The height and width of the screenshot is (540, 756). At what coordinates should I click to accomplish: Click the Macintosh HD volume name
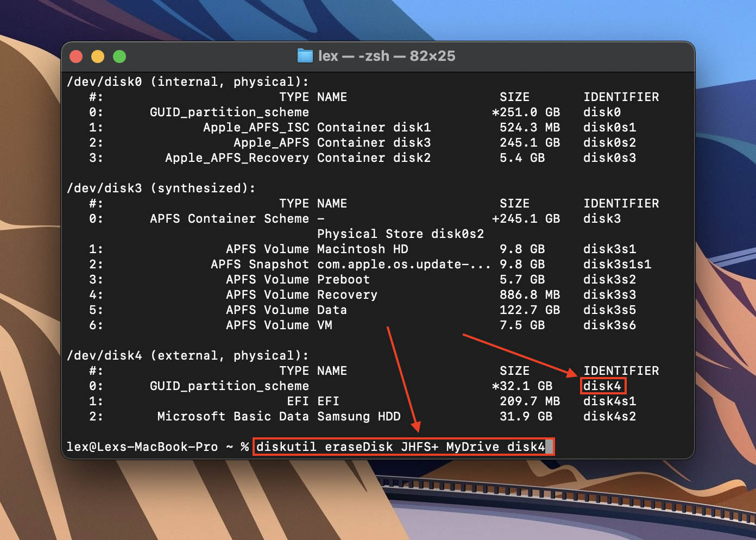click(362, 249)
